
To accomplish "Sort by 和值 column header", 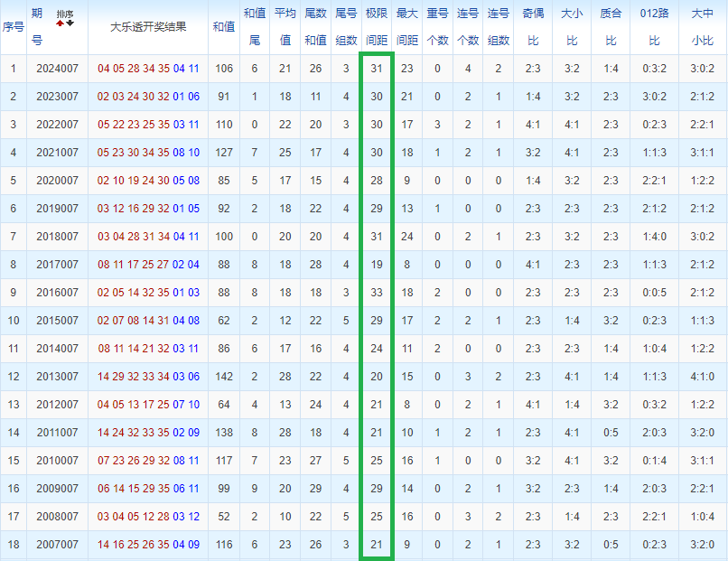I will click(x=224, y=27).
